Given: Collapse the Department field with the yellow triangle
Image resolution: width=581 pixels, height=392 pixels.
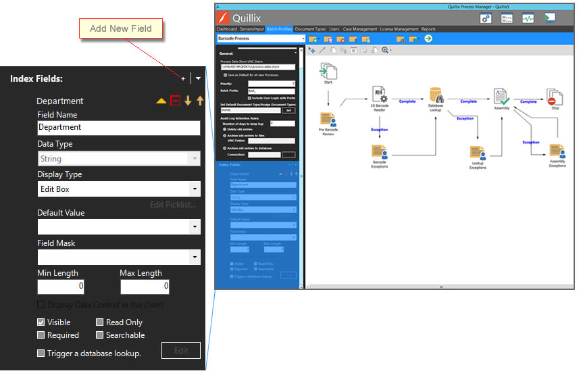Looking at the screenshot, I should point(161,101).
